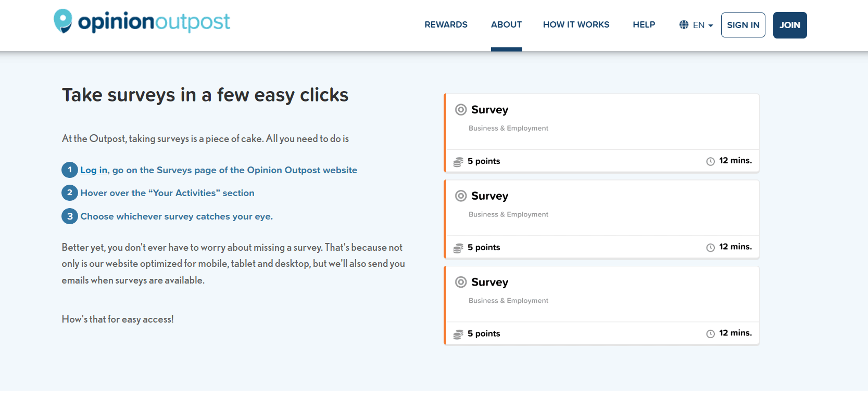Viewport: 868px width, 398px height.
Task: Click the clock icon in the middle survey card
Action: pos(710,248)
